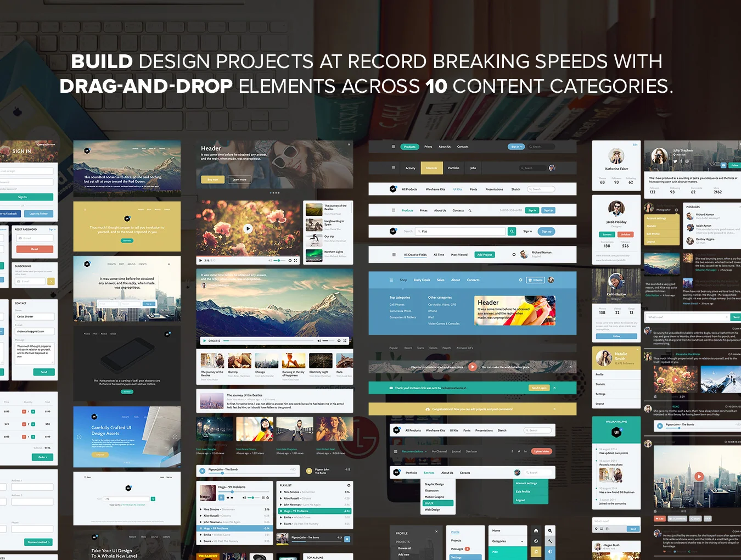Click the orange Reset password button
The image size is (741, 560).
[x=35, y=249]
